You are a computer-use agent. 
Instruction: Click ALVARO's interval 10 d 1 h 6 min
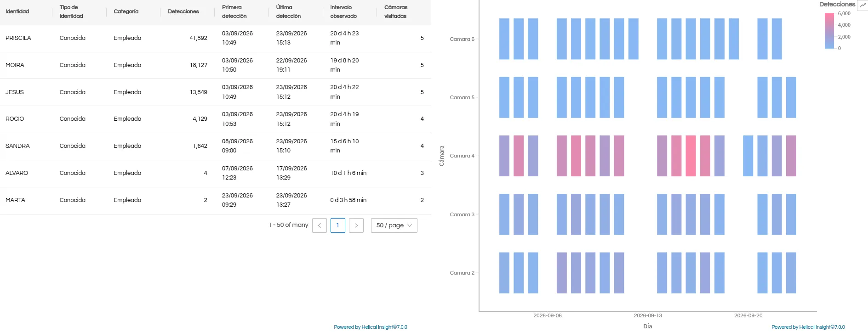point(348,173)
